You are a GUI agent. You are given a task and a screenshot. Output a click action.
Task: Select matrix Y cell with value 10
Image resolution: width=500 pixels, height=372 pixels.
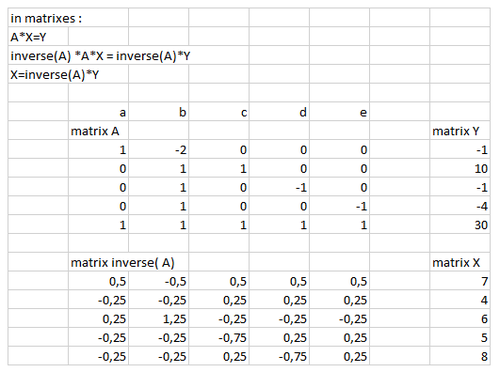pos(460,168)
